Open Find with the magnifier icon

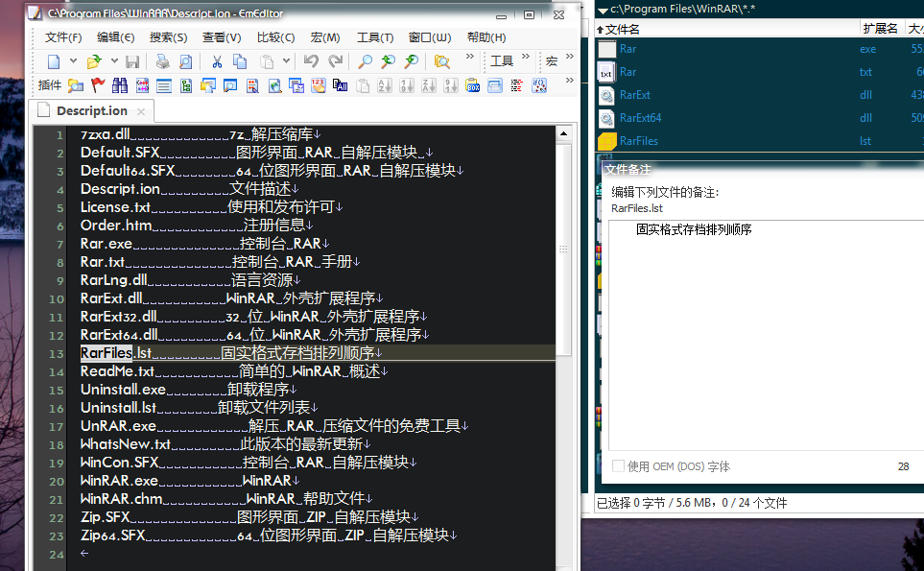tap(366, 61)
